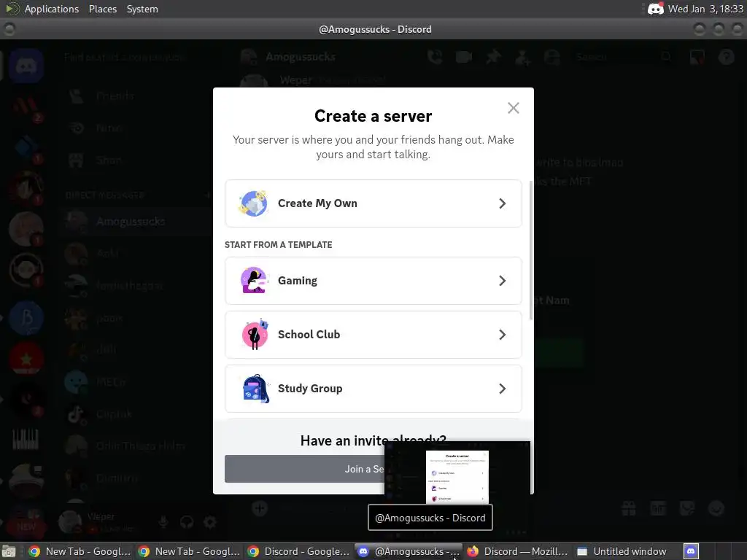Image resolution: width=747 pixels, height=560 pixels.
Task: Select the Create My Own option
Action: point(373,203)
